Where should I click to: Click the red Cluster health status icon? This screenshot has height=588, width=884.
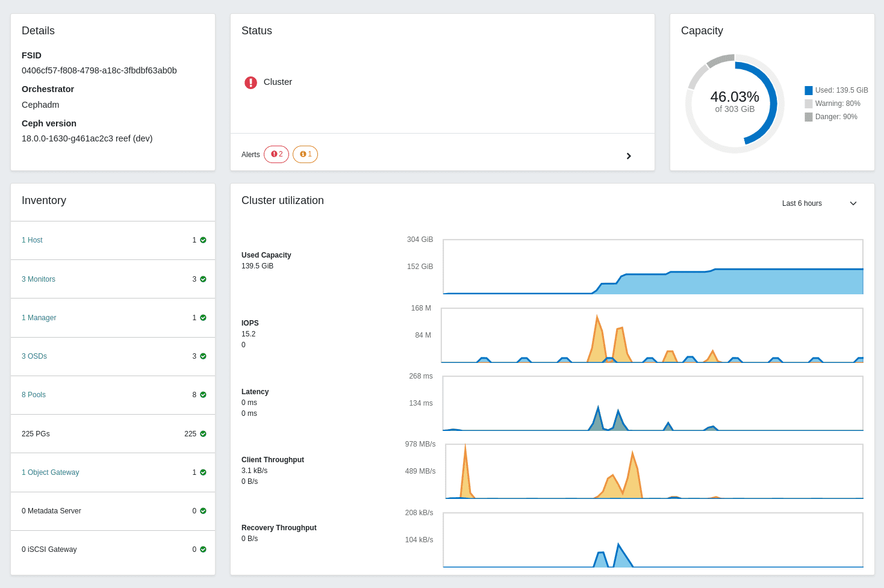pyautogui.click(x=251, y=82)
